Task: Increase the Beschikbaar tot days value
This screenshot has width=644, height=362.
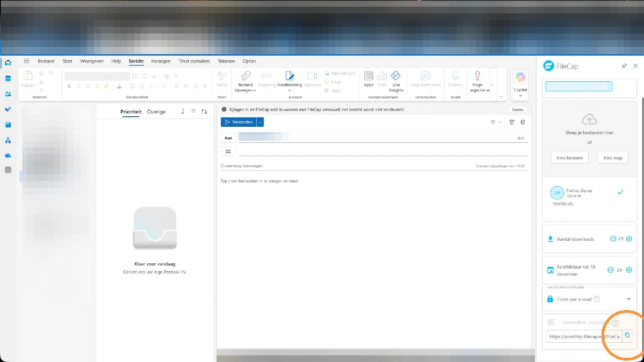Action: (629, 270)
